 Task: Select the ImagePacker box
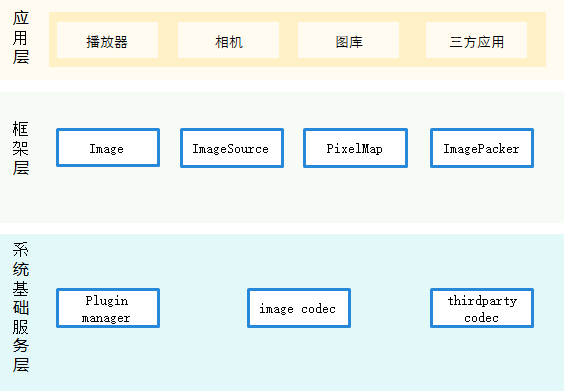pyautogui.click(x=482, y=148)
